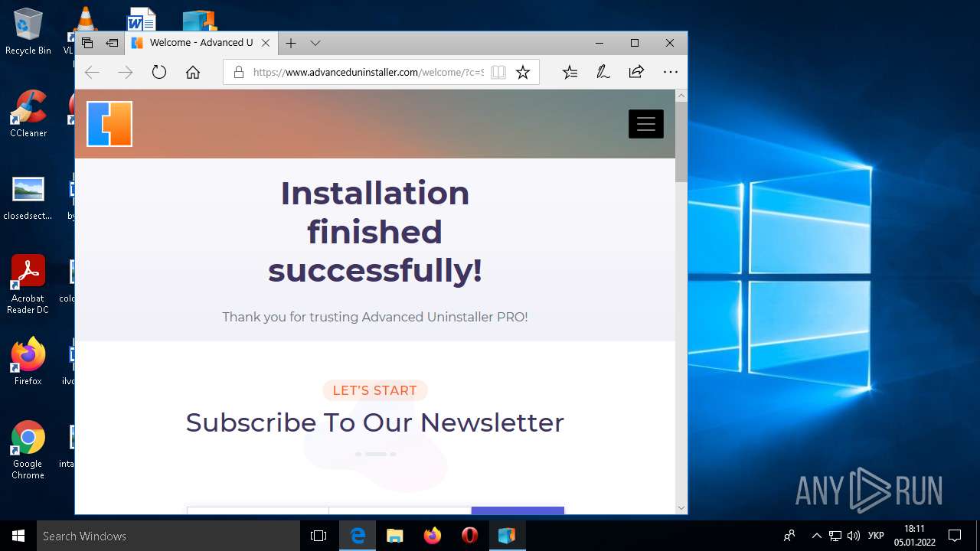
Task: Switch the УКР input language
Action: (876, 536)
